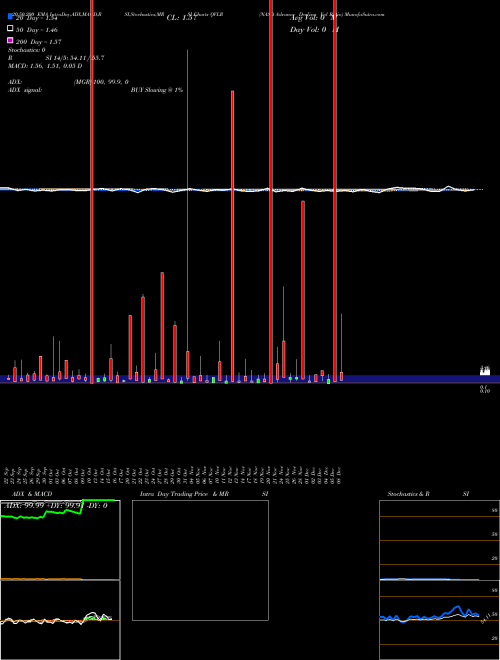
Task: Select the '50 Day = 1.46' legend text
Action: (37, 30)
